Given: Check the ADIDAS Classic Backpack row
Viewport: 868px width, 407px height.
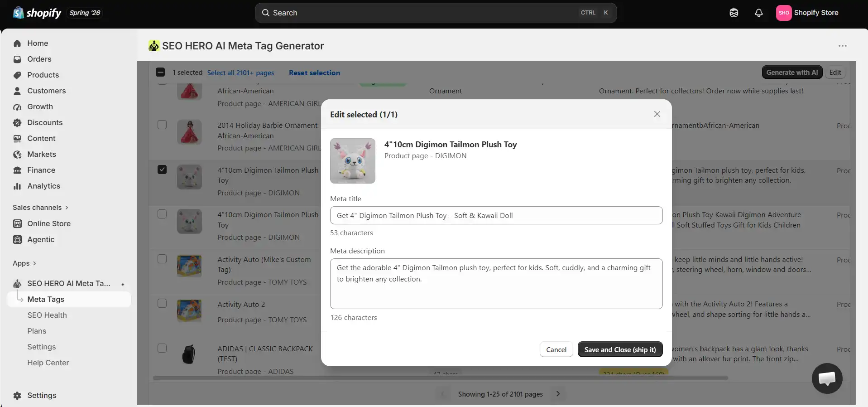Looking at the screenshot, I should tap(162, 348).
